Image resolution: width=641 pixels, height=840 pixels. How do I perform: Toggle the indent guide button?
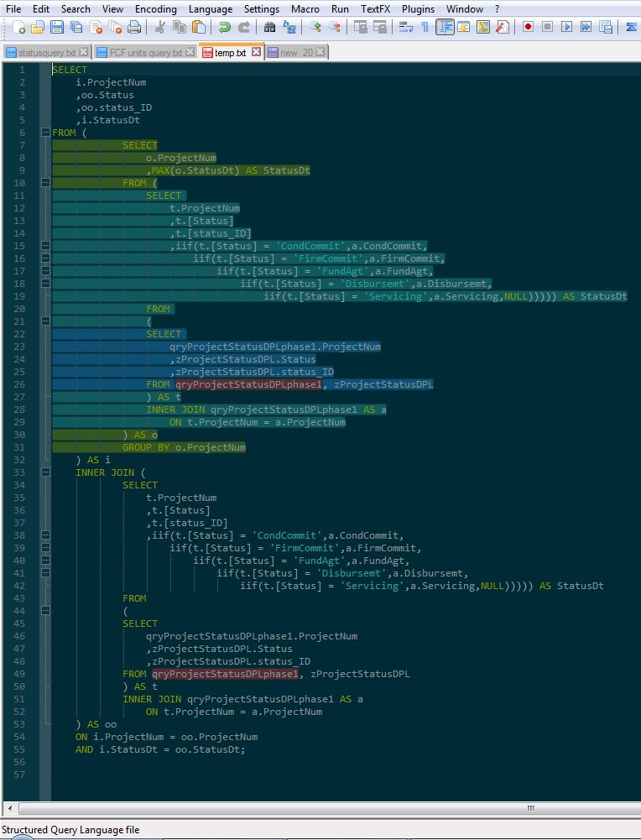pos(445,27)
